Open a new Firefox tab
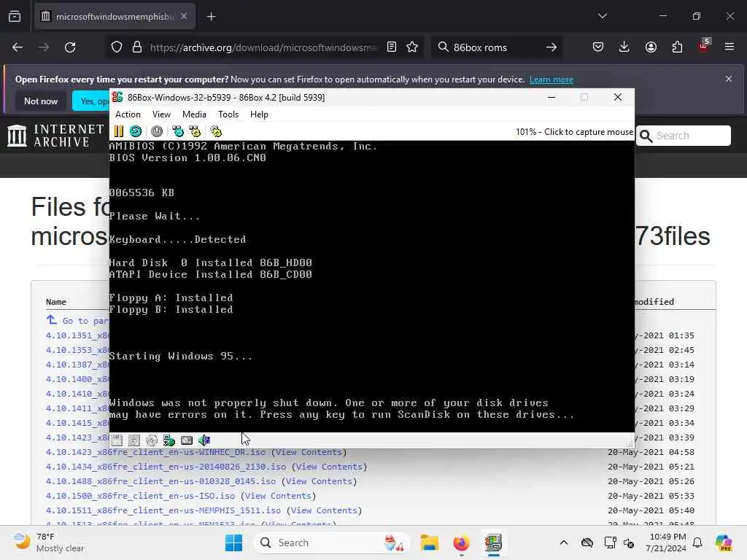The height and width of the screenshot is (560, 747). pos(211,17)
